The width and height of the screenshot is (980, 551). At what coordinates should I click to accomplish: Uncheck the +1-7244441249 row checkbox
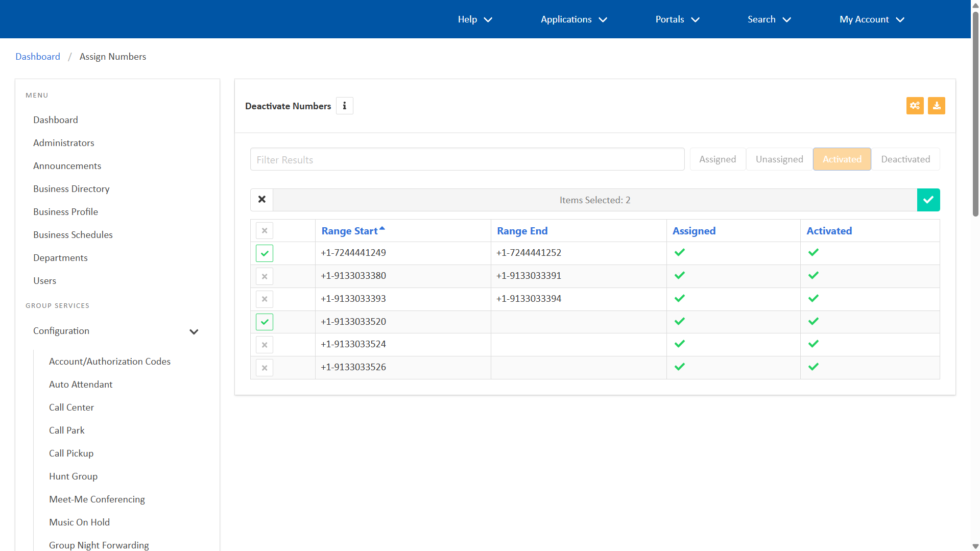[x=265, y=253]
